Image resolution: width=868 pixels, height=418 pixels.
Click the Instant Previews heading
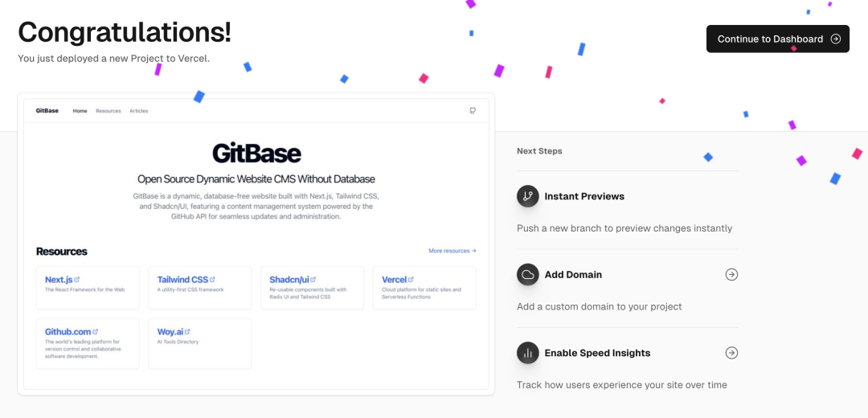(x=584, y=196)
